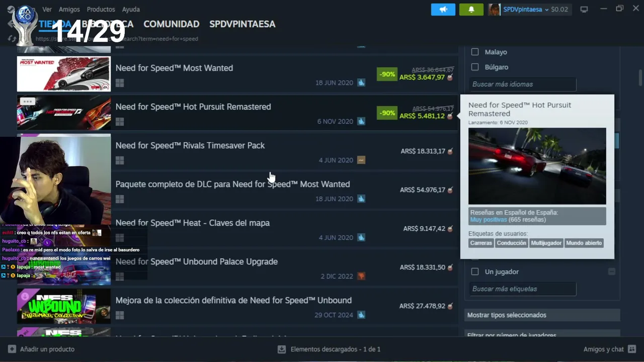Click the price "ARS$ 5.481,12"
The width and height of the screenshot is (644, 362).
click(x=422, y=116)
